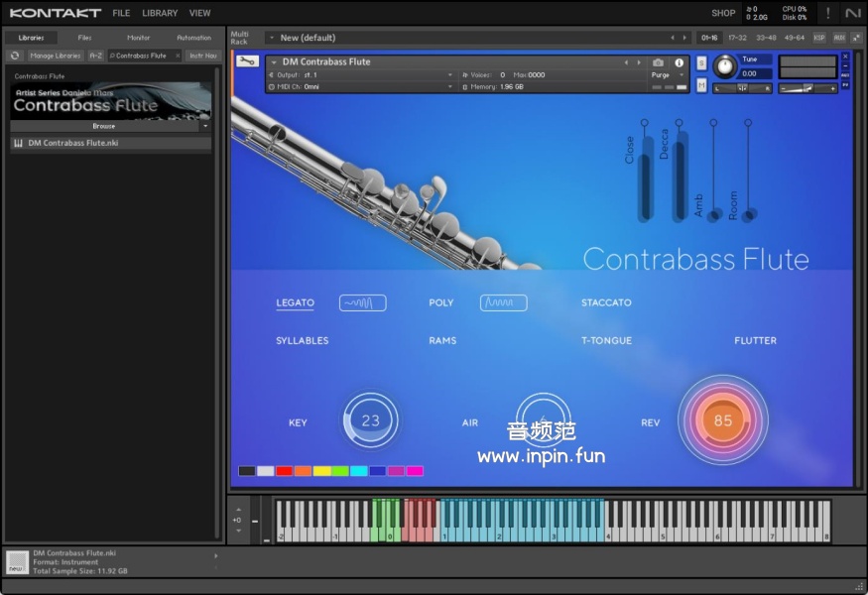Click the new instrument icon in the info pane
868x595 pixels.
(17, 562)
